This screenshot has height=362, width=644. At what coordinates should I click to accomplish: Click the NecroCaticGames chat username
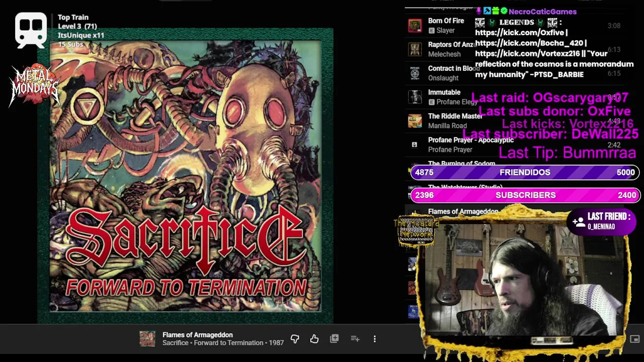(x=542, y=12)
